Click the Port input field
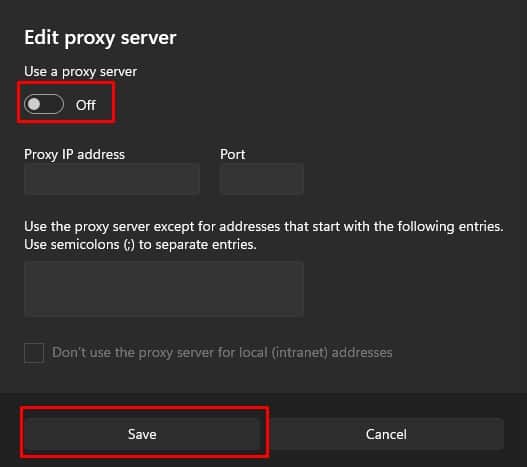This screenshot has height=467, width=527. pyautogui.click(x=262, y=179)
